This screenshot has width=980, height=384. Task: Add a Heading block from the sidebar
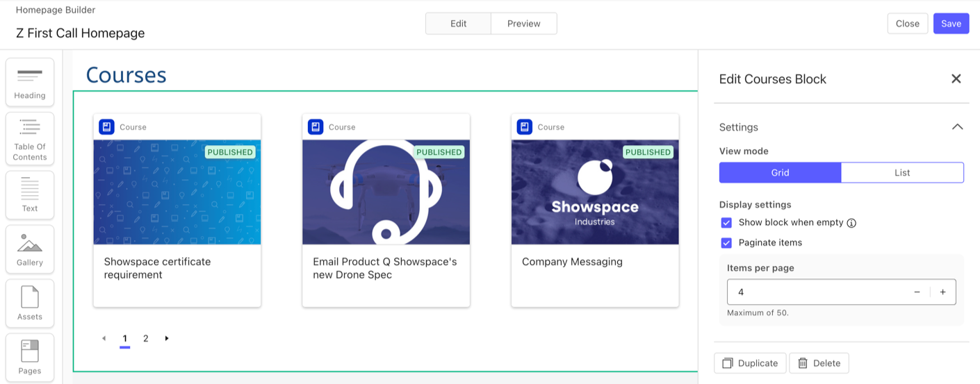[x=30, y=82]
